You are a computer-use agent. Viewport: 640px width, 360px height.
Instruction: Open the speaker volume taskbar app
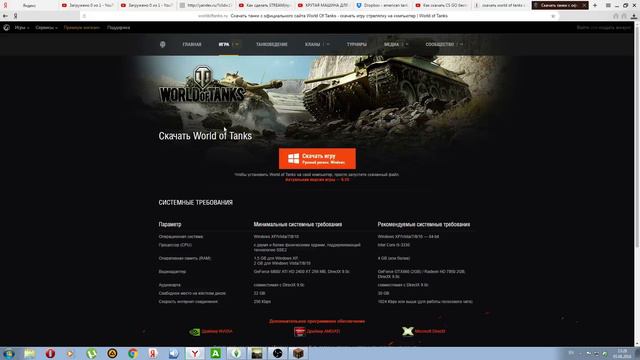[x=174, y=353]
